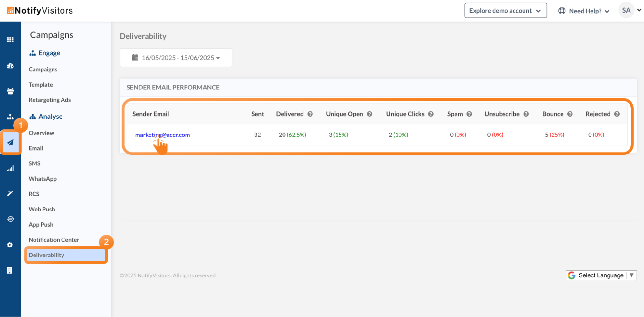Click the Sent value 32
Viewport: 644px width, 317px height.
[257, 135]
